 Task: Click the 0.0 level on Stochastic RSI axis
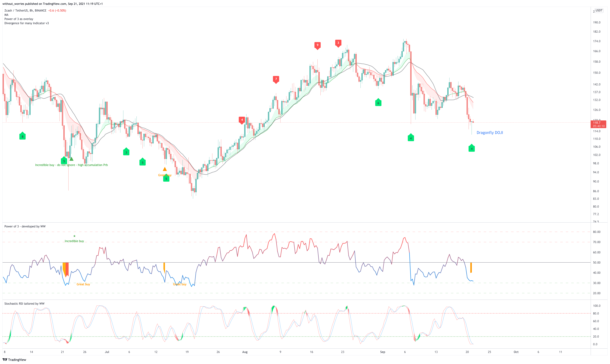tap(595, 344)
